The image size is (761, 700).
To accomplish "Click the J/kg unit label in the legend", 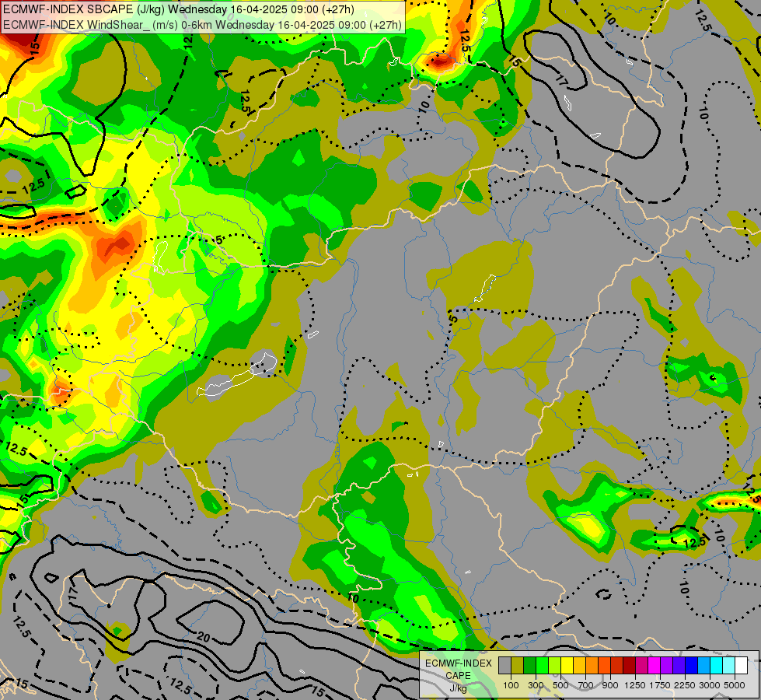I will [x=458, y=688].
